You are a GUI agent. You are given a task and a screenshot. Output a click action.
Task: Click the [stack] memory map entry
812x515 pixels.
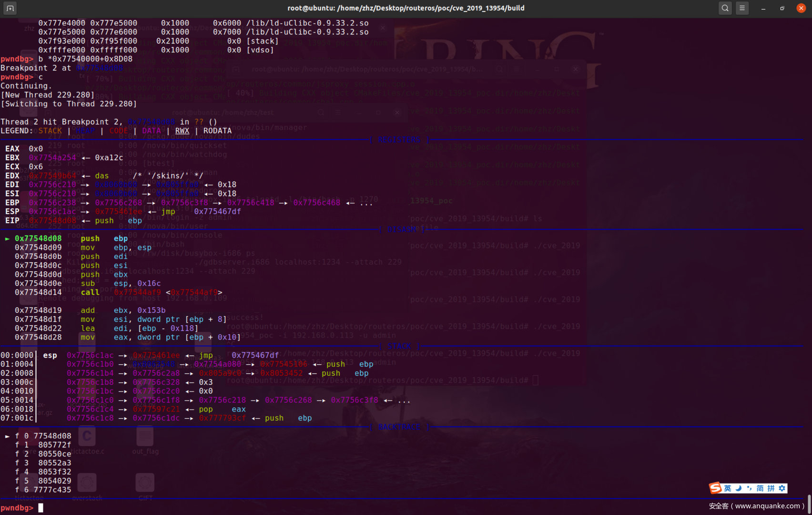click(158, 41)
